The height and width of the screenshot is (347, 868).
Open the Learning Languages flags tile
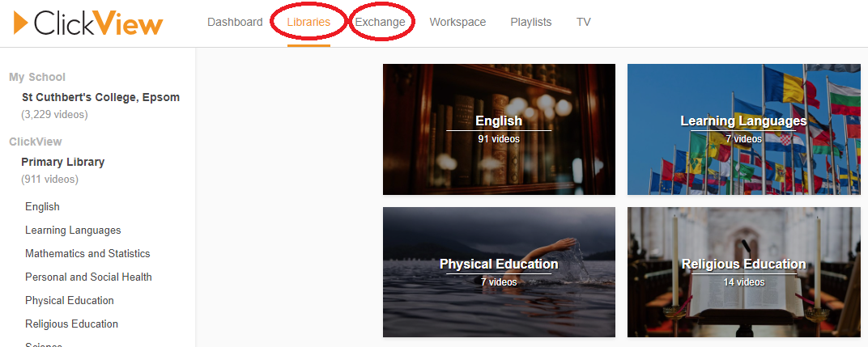pyautogui.click(x=744, y=129)
